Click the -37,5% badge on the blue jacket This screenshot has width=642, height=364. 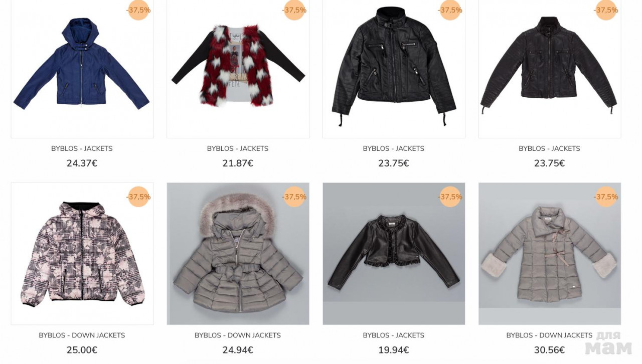point(139,10)
